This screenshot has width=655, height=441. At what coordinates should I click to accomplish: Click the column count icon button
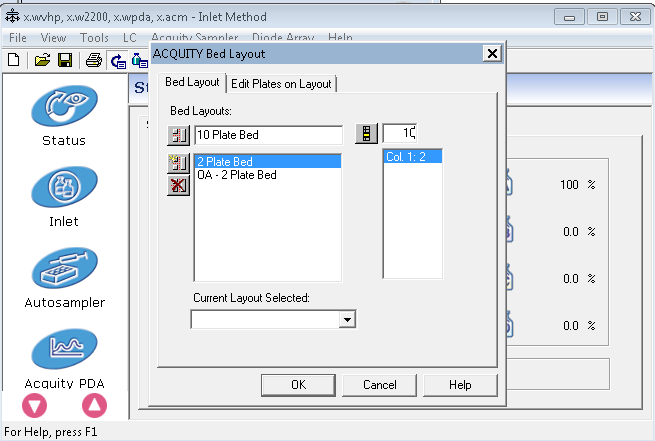pos(366,134)
